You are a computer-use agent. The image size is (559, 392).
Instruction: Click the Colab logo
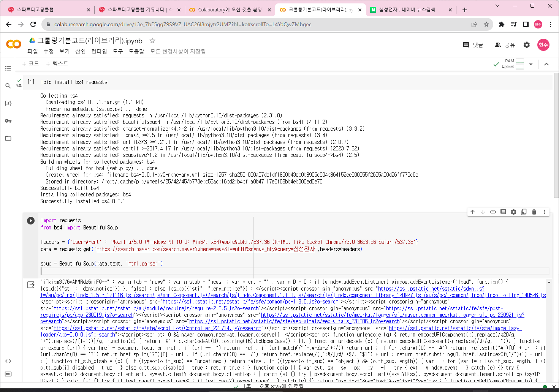tap(14, 44)
